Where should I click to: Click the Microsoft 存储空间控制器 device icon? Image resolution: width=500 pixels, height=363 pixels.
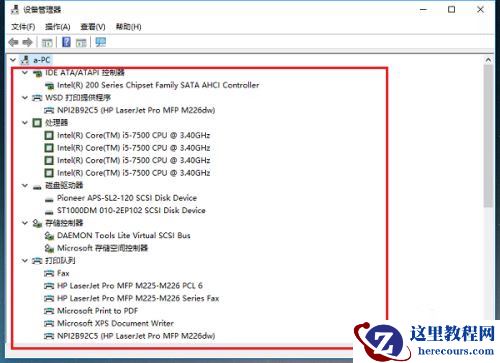click(49, 248)
